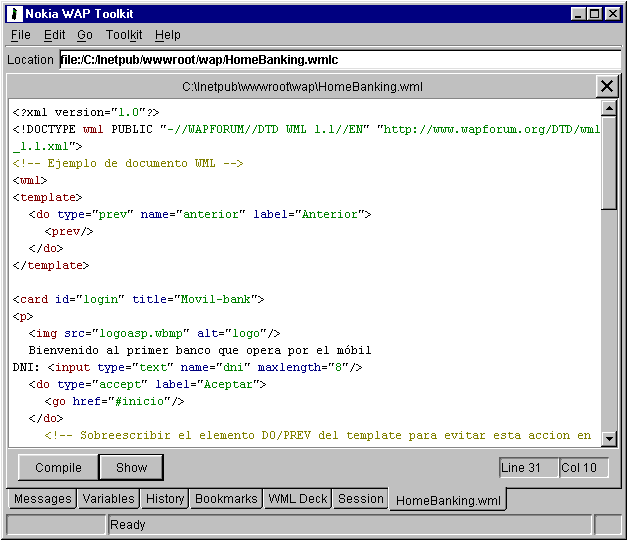Screen dimensions: 627x540
Task: Click the 'Bienvenido al primer banco' text line
Action: click(200, 350)
